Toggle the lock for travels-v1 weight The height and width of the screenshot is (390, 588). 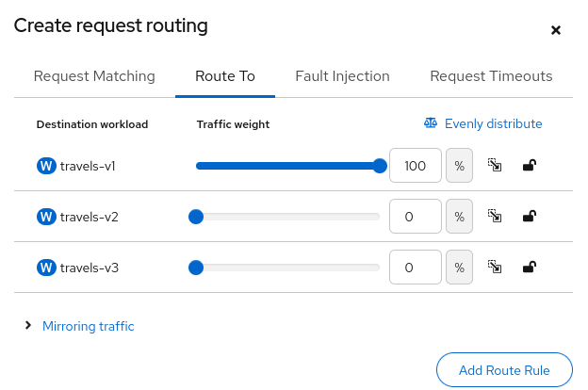click(530, 166)
